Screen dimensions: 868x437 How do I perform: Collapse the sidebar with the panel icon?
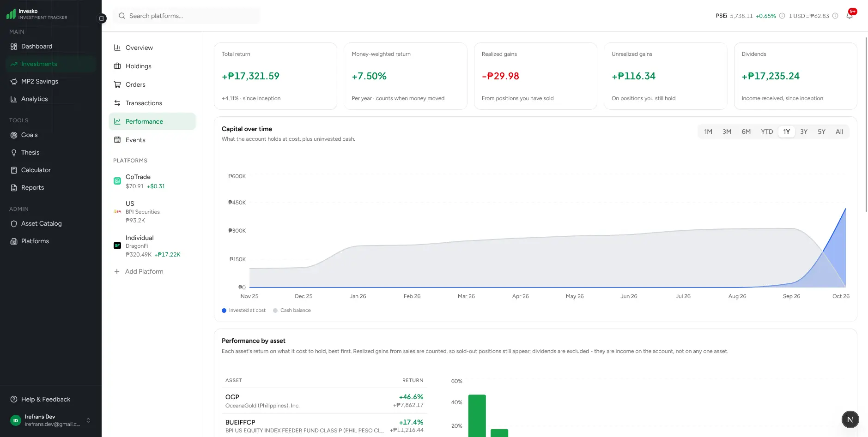pos(102,18)
